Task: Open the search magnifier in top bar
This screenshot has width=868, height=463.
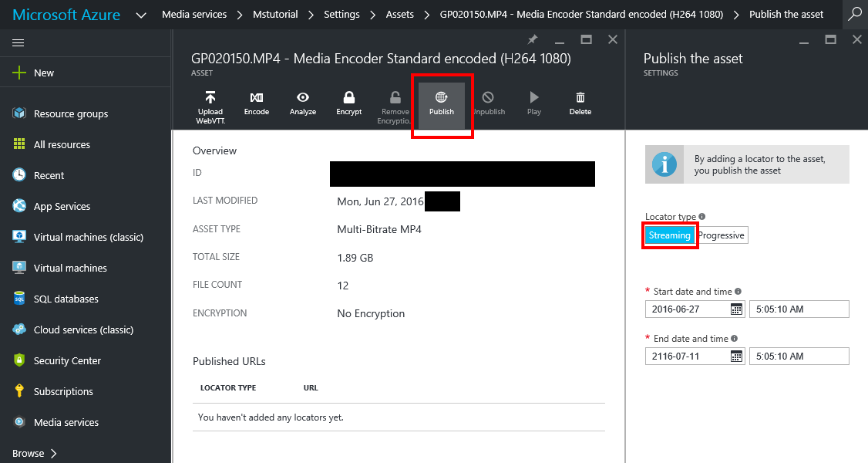Action: [855, 15]
